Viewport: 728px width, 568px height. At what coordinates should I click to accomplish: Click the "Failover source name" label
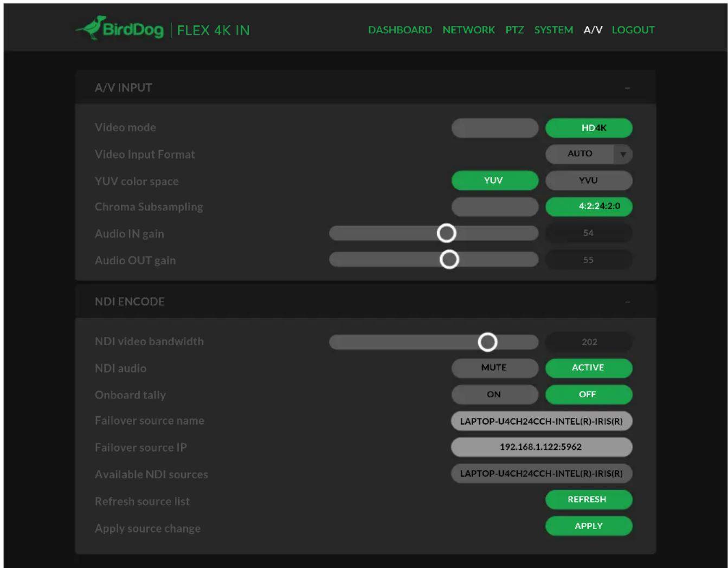(150, 421)
